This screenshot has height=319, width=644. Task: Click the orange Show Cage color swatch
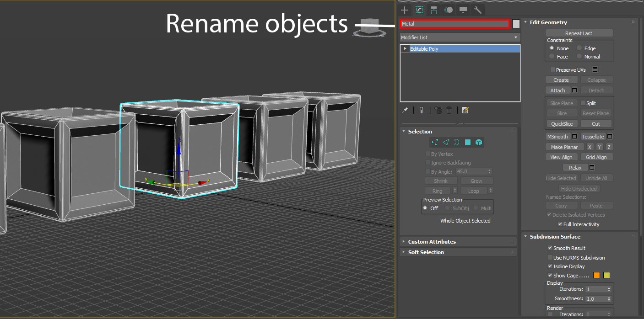tap(596, 275)
